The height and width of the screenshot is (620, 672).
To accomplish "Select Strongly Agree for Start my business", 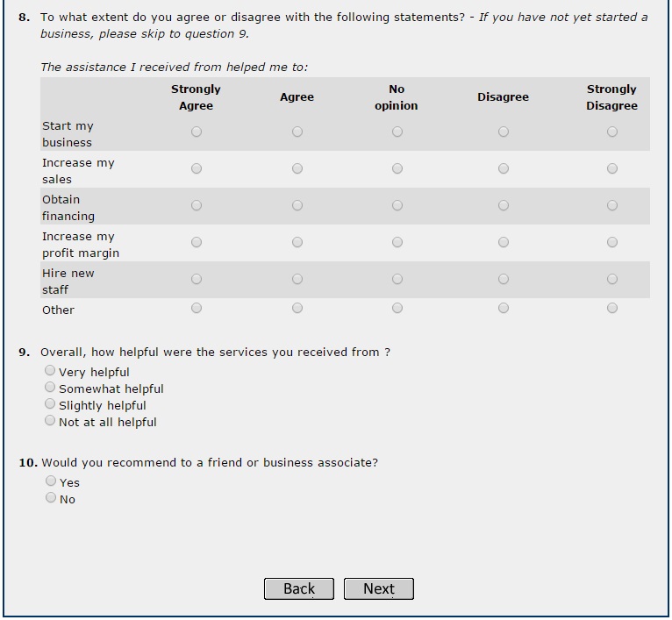I will point(197,132).
